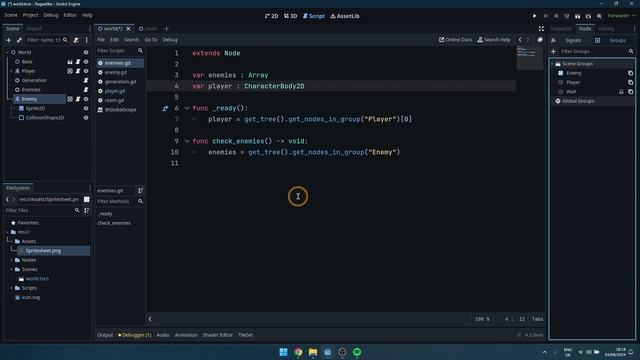
Task: Toggle distraction-free mode icon
Action: [541, 29]
